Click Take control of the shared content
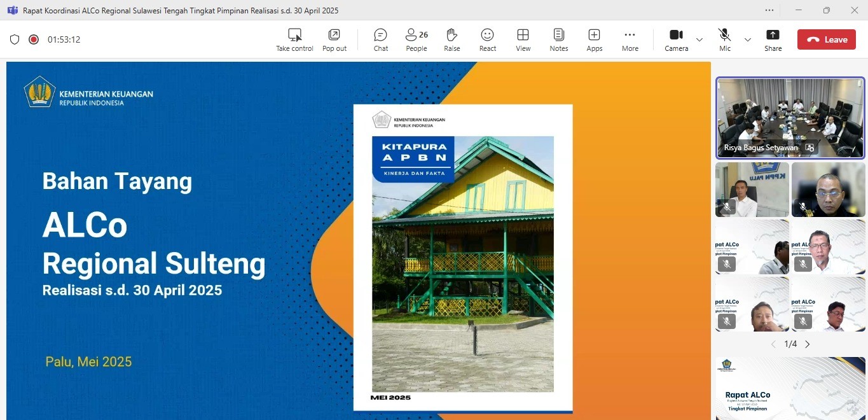 [294, 39]
